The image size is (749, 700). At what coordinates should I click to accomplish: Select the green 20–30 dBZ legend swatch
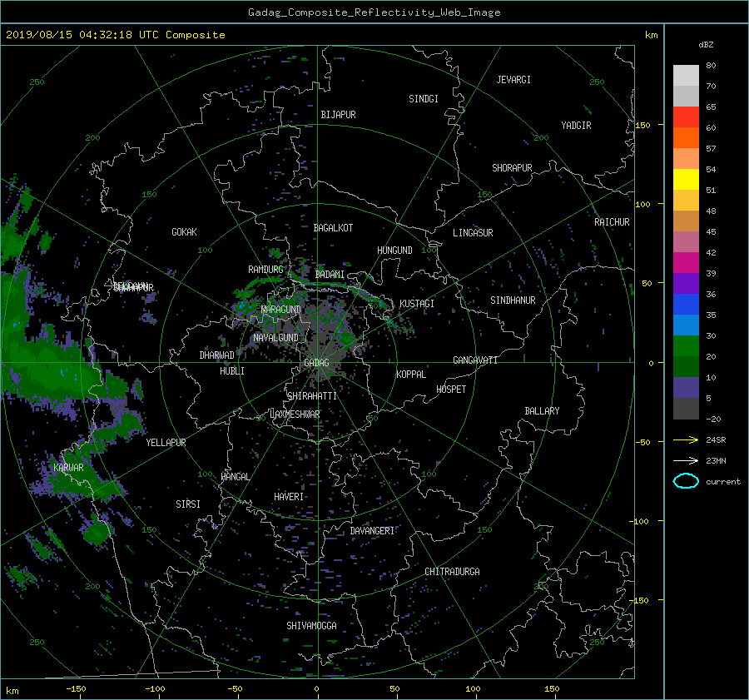click(686, 346)
